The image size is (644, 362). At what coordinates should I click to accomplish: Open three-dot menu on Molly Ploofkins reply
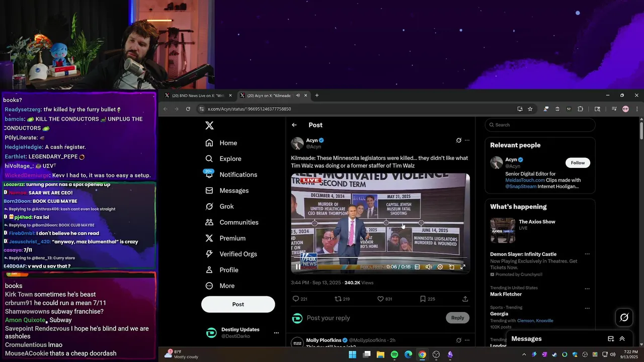point(467,340)
